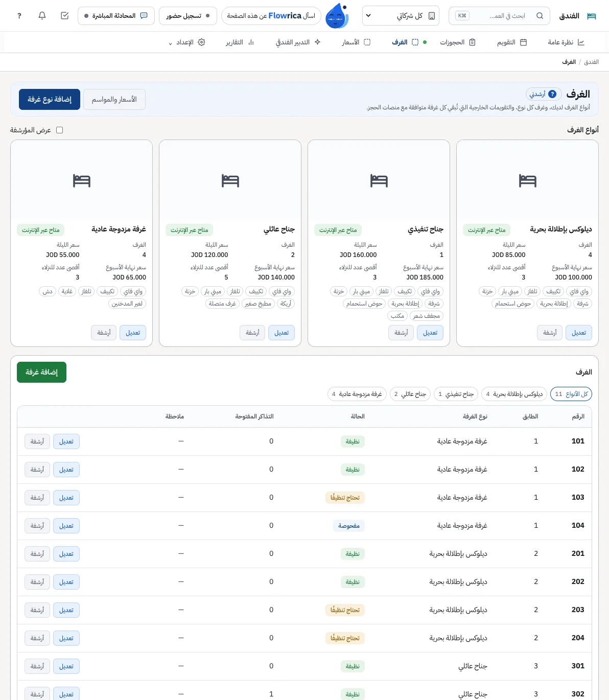Archive the جناح تنفيذي room type
This screenshot has width=609, height=700.
(401, 333)
